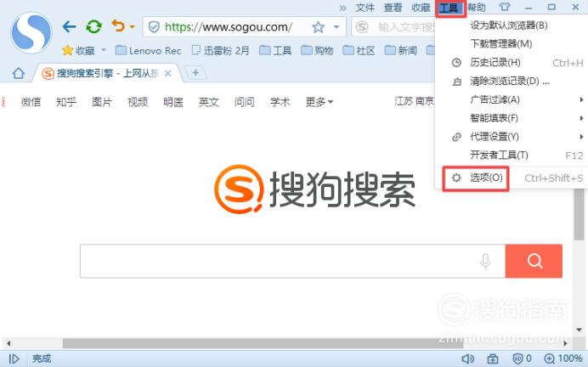Bookmark page with the star icon

click(318, 27)
